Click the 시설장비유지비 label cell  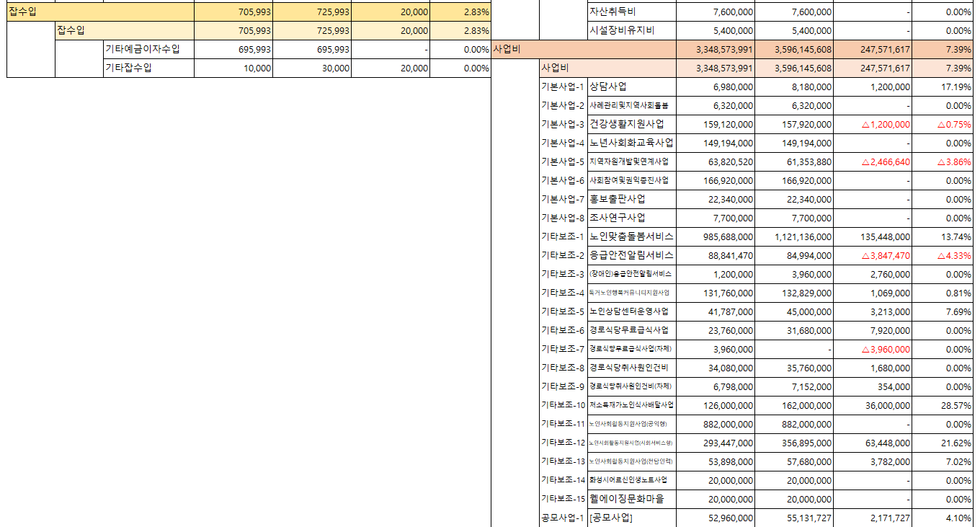pyautogui.click(x=632, y=31)
